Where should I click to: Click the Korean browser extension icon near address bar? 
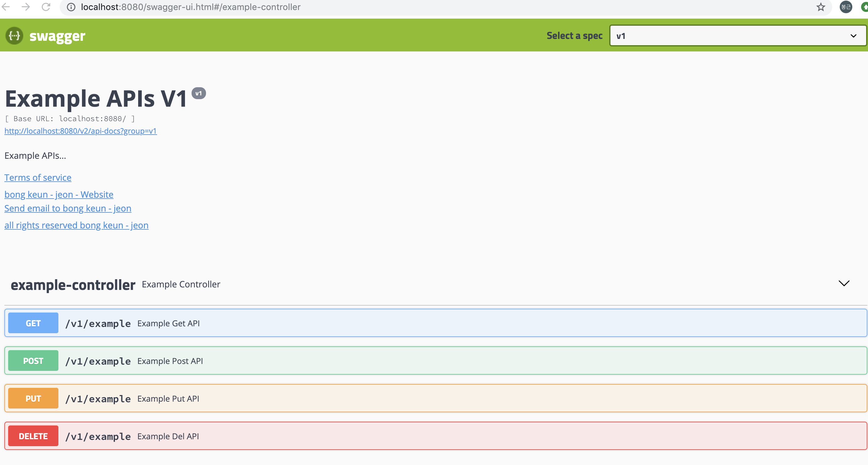[x=845, y=7]
